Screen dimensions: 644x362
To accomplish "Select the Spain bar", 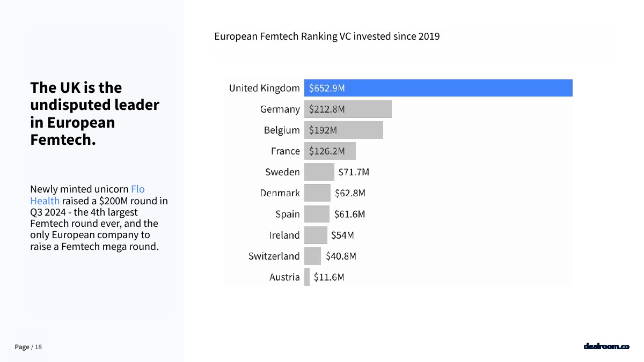I will coord(317,214).
